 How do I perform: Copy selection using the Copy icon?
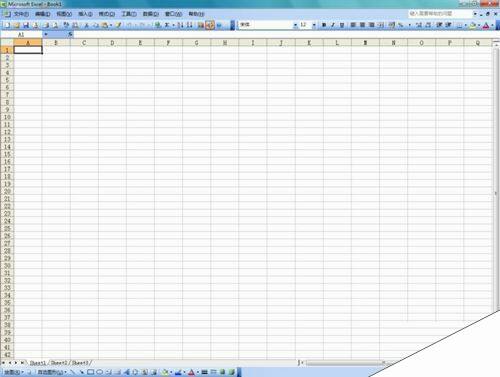(96, 25)
